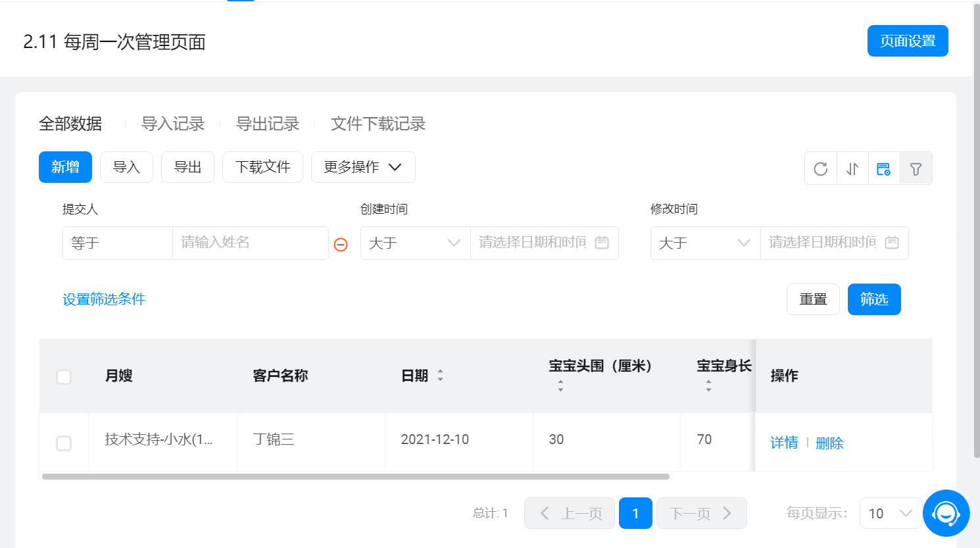Open the 设置筛选条件 link
This screenshot has width=980, height=548.
pyautogui.click(x=104, y=299)
